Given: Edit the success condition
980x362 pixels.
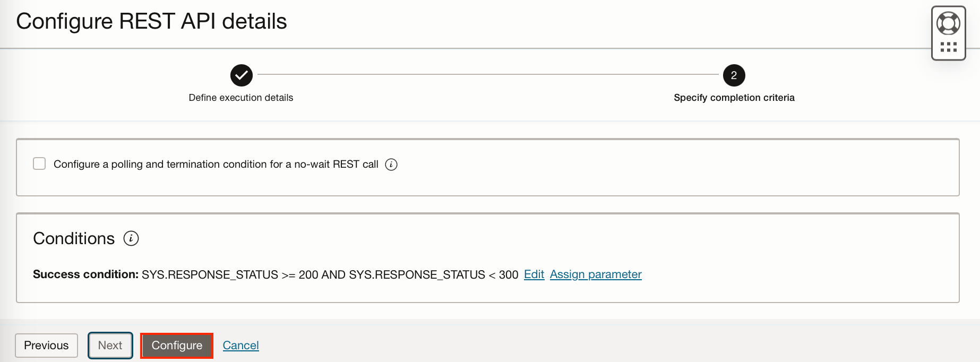Looking at the screenshot, I should click(534, 274).
